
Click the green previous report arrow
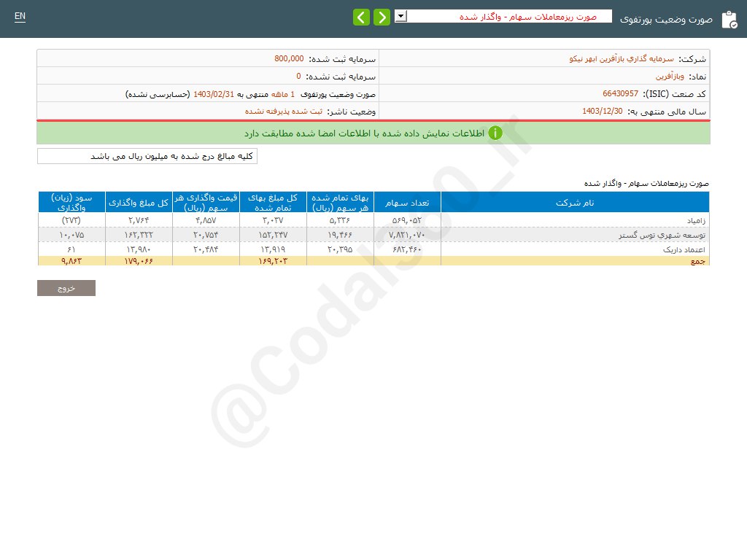pos(361,16)
